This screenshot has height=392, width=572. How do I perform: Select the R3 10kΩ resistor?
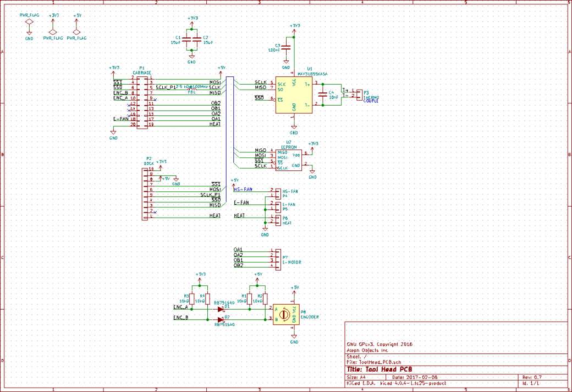[192, 299]
